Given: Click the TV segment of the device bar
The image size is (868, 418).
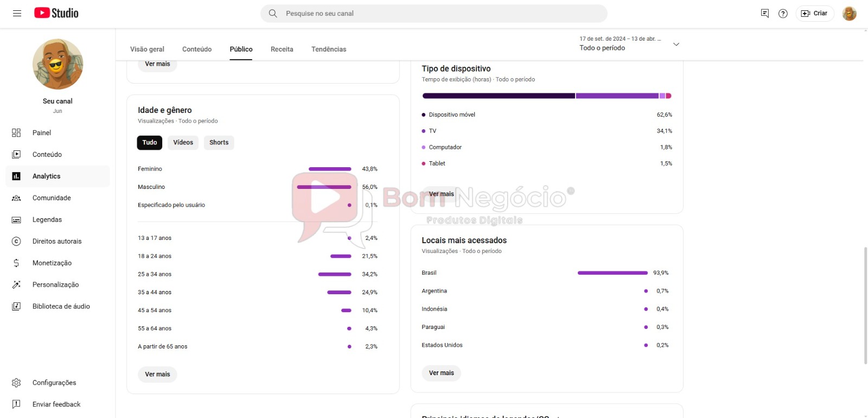Looking at the screenshot, I should click(x=617, y=96).
